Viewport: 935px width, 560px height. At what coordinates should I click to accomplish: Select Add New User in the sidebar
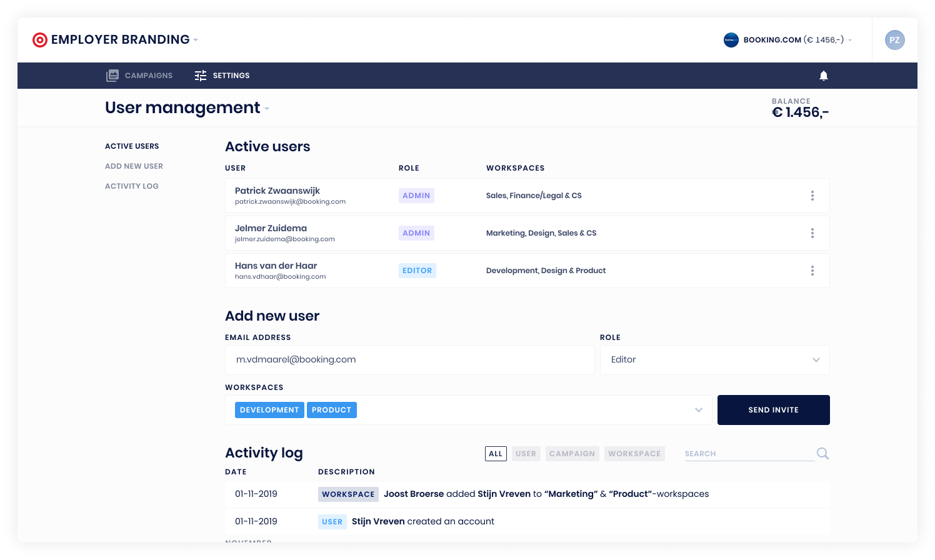coord(134,166)
